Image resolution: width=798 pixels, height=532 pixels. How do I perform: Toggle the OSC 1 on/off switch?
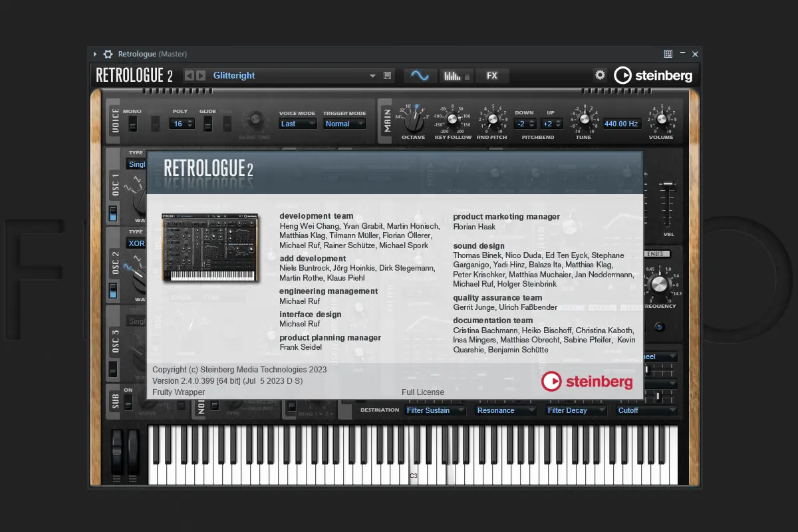coord(113,213)
